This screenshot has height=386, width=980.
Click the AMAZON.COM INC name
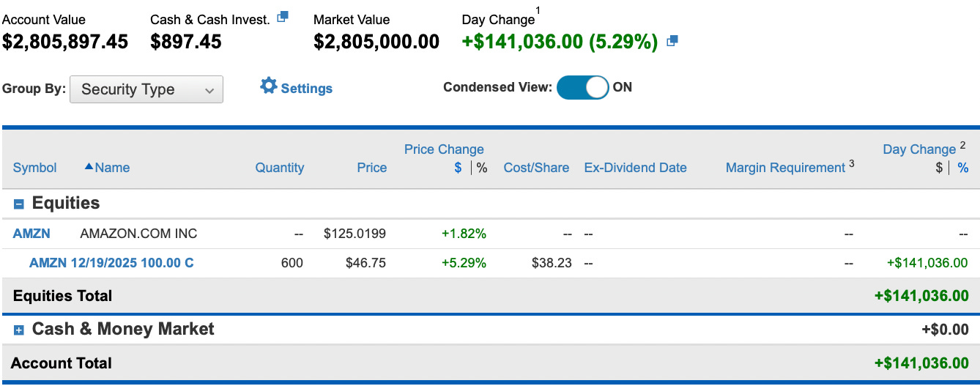click(x=138, y=234)
